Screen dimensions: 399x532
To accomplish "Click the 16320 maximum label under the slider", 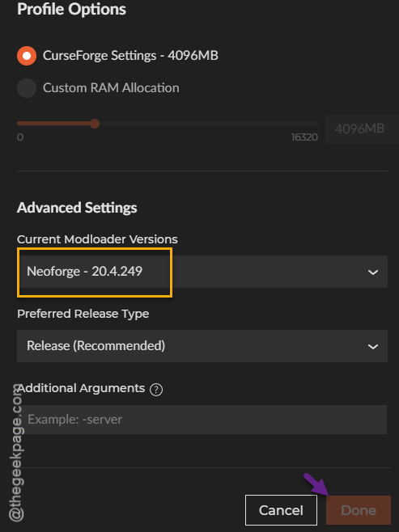I will 304,137.
